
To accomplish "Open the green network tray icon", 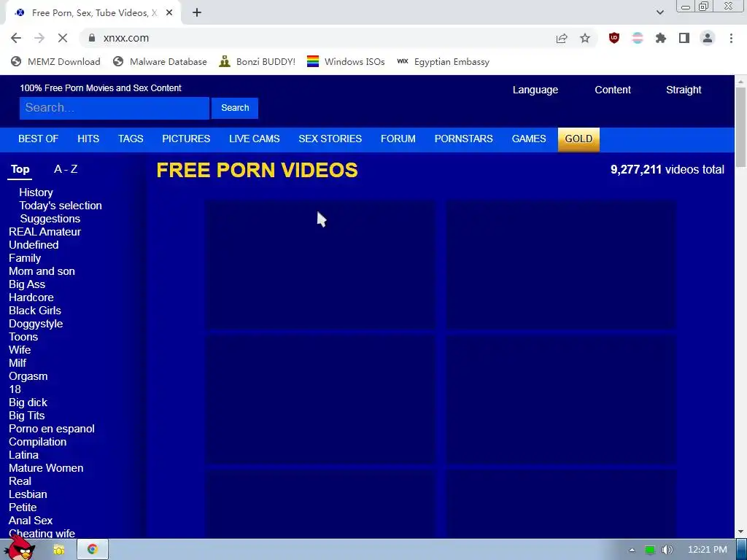I will pyautogui.click(x=650, y=550).
